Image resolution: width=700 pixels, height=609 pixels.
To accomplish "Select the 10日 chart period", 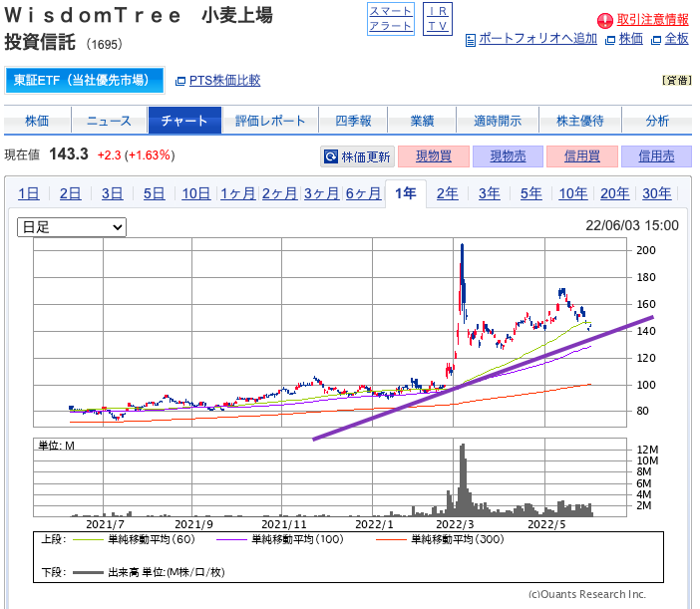I will [196, 193].
